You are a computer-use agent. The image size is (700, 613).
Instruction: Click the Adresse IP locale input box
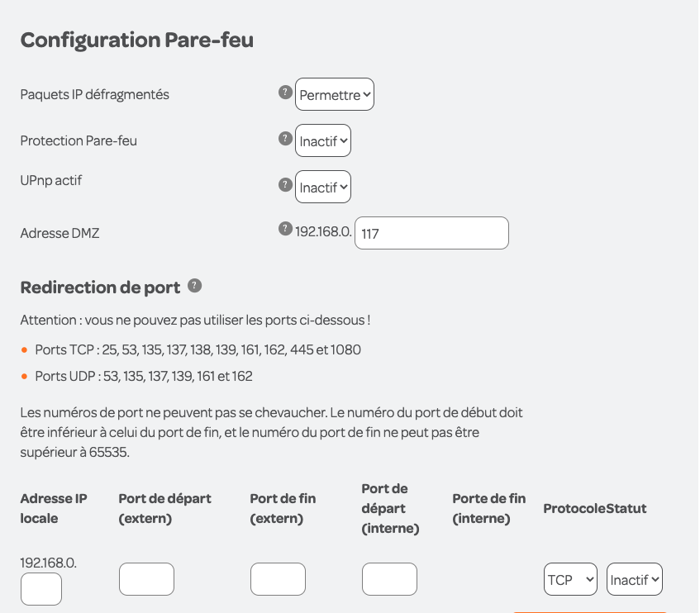41,589
